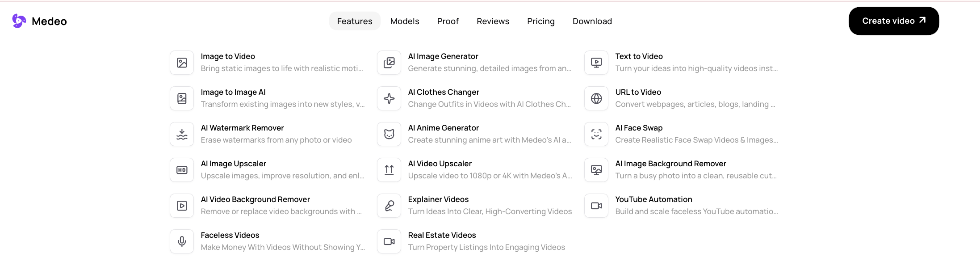Click the Image to Video picture icon
The image size is (980, 270).
click(x=182, y=63)
